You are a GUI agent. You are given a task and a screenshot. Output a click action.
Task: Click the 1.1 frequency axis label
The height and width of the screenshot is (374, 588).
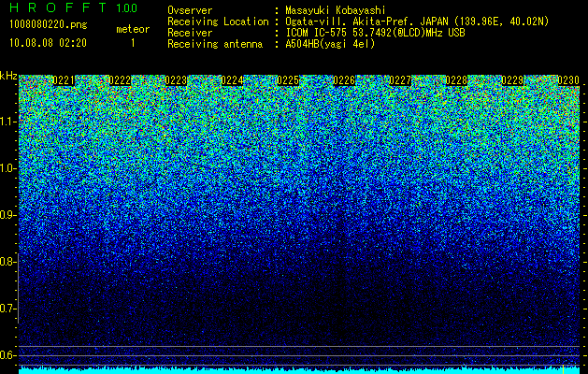[x=7, y=122]
